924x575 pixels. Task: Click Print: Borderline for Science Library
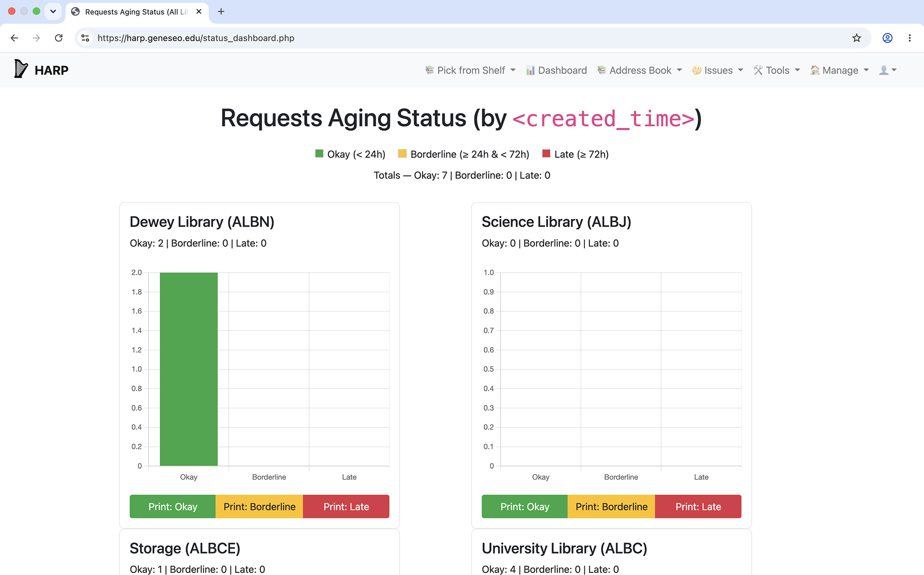pos(611,507)
